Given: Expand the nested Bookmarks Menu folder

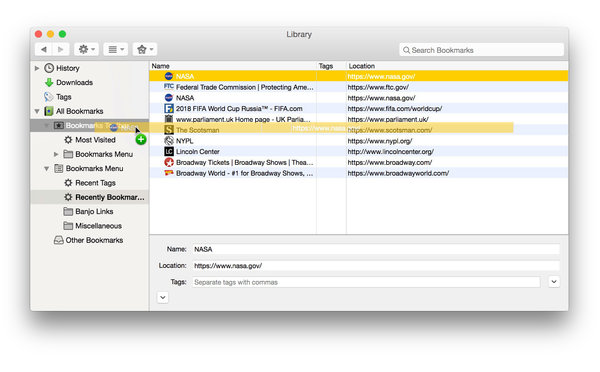Looking at the screenshot, I should coord(56,154).
